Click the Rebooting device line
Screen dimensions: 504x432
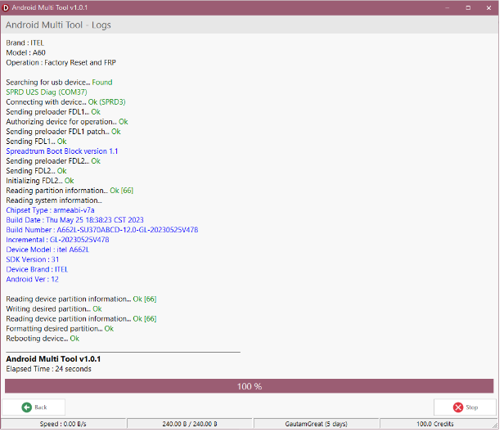43,340
